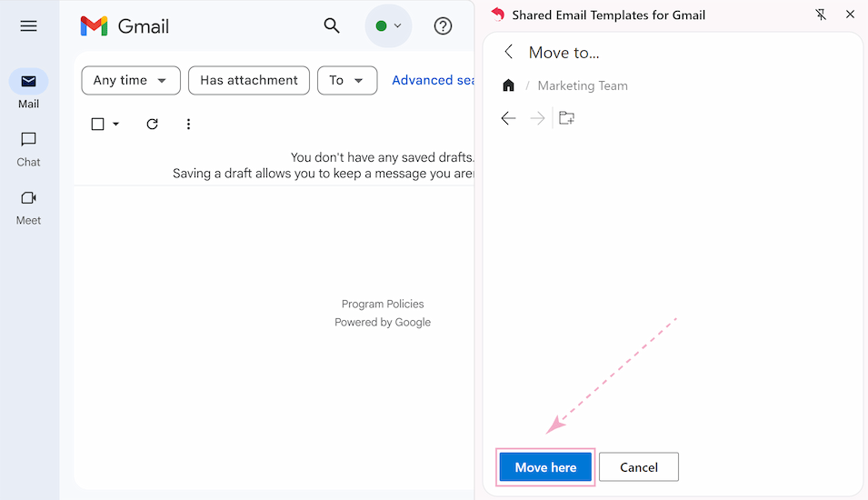Click the Move here button

click(x=545, y=467)
